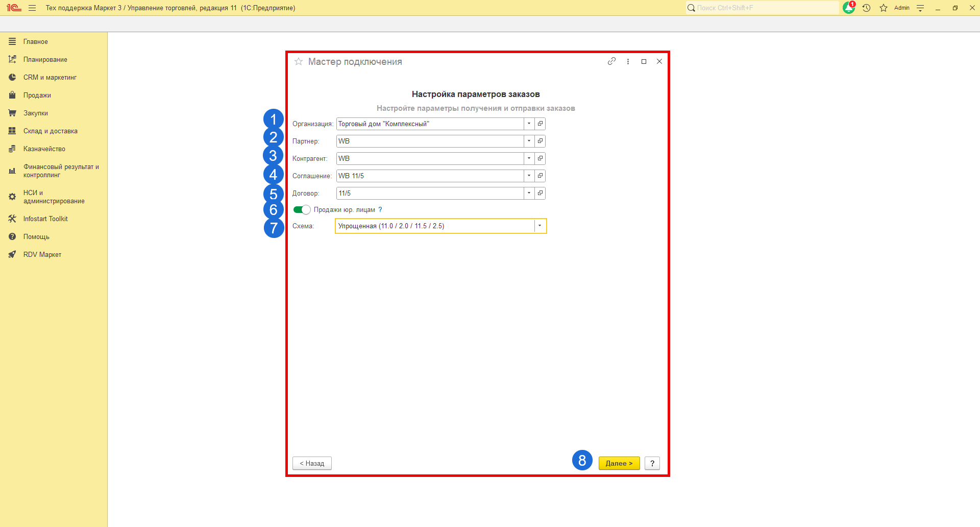This screenshot has height=527, width=980.
Task: Open service settings lines icon
Action: [x=920, y=8]
